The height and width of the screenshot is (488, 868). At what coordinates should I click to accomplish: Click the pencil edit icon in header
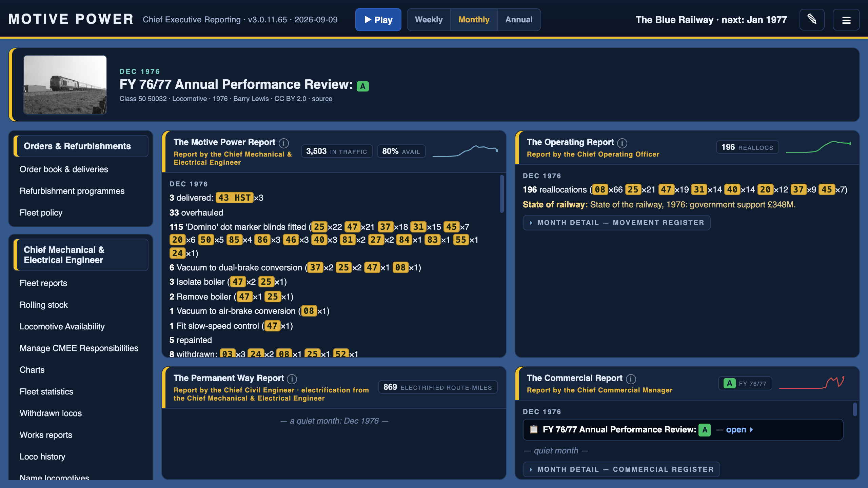coord(812,20)
